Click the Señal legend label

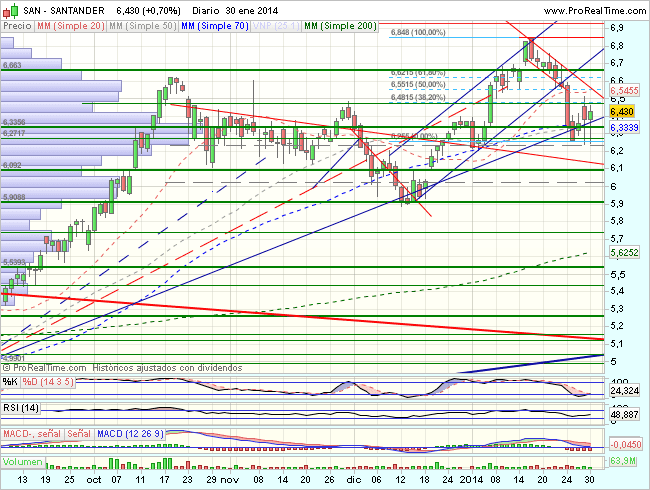click(x=79, y=434)
